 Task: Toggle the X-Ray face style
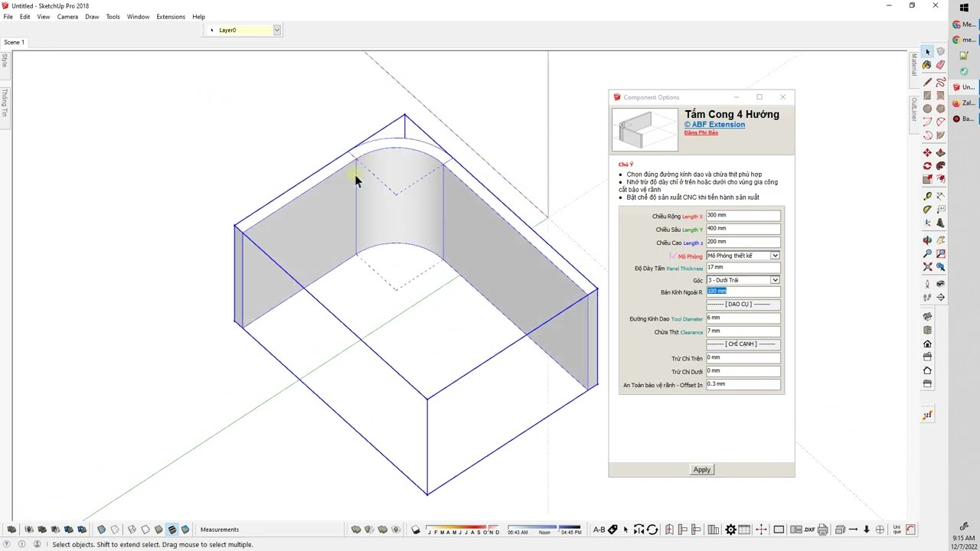coord(101,530)
